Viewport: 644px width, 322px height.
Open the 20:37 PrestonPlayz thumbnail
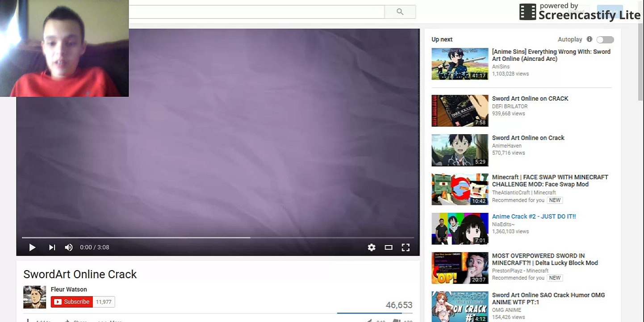click(460, 268)
